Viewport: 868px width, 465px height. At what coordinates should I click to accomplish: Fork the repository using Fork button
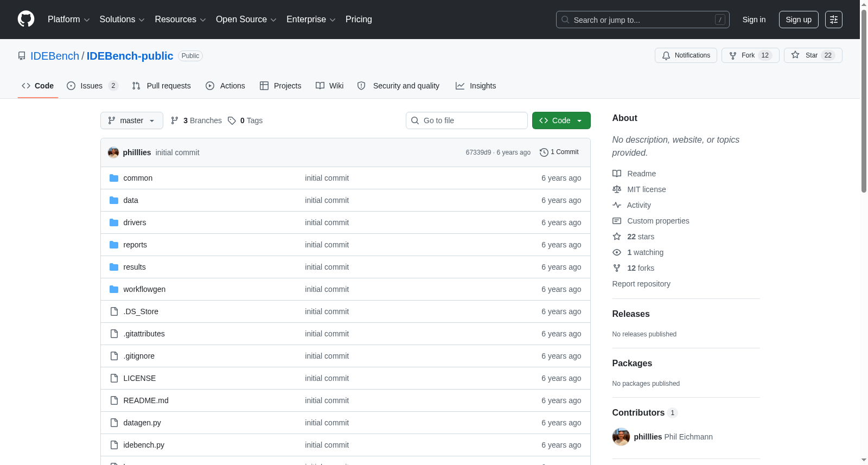[750, 55]
